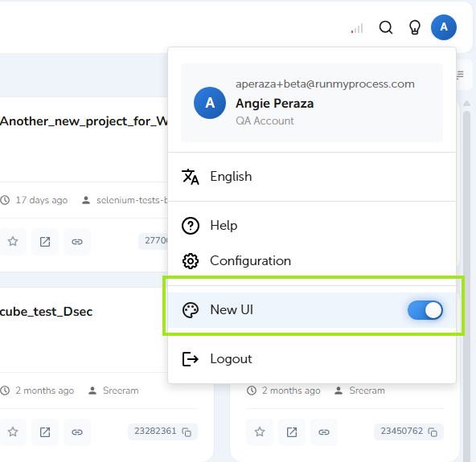Click the 23282361 ID badge

pos(162,431)
